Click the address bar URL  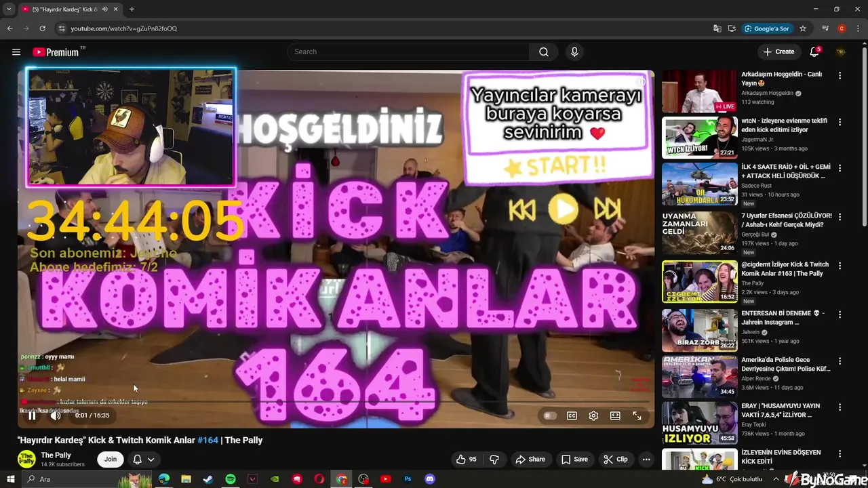(124, 28)
